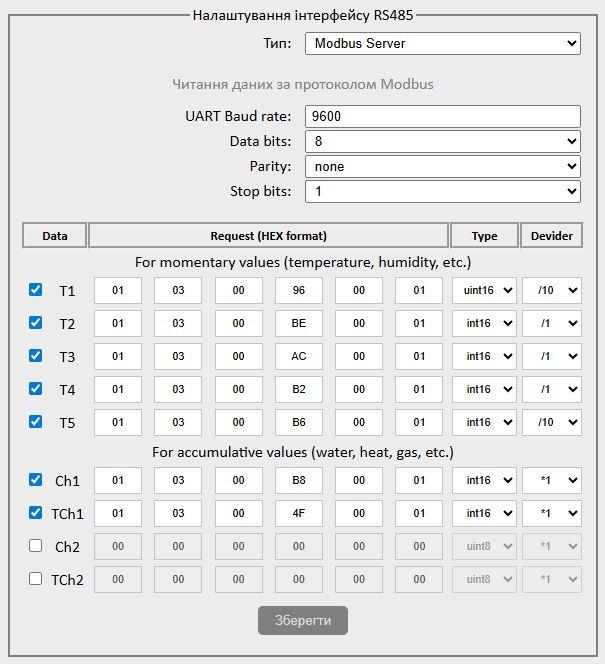Image resolution: width=605 pixels, height=664 pixels.
Task: Open T1 uint16 type dropdown
Action: pyautogui.click(x=484, y=291)
